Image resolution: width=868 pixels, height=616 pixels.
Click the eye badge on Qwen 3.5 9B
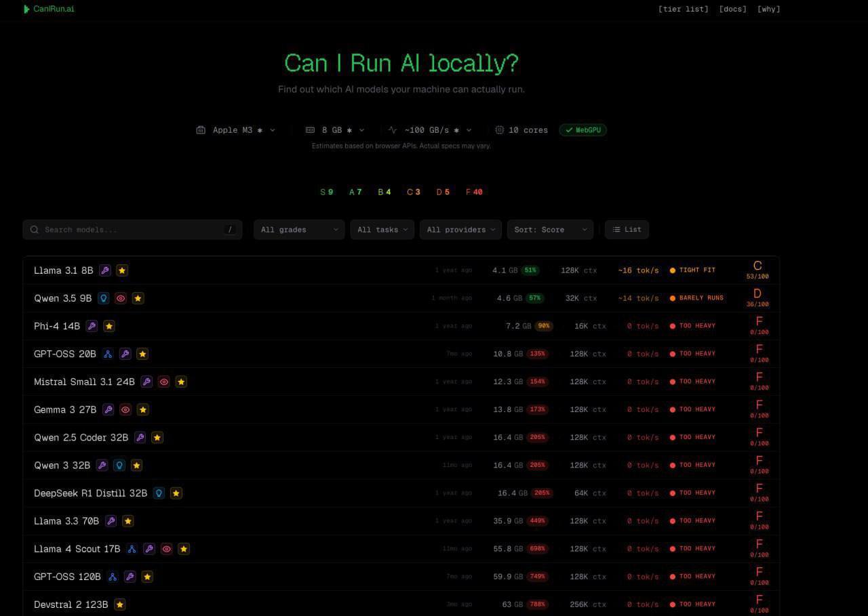[121, 298]
